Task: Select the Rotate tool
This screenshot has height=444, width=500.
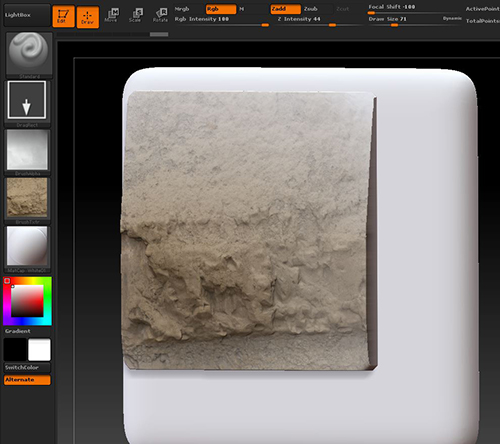Action: coord(160,16)
